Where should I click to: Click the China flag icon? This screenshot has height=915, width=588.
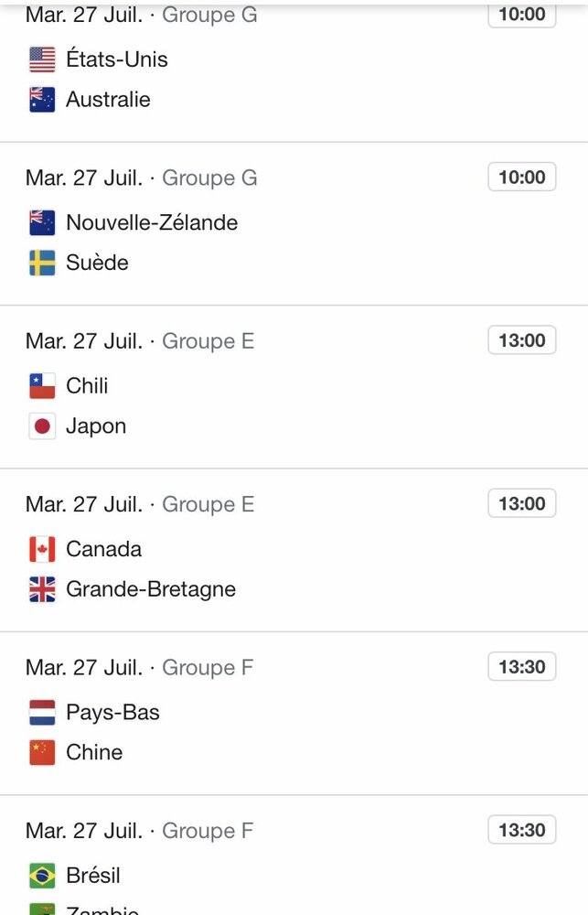point(42,753)
